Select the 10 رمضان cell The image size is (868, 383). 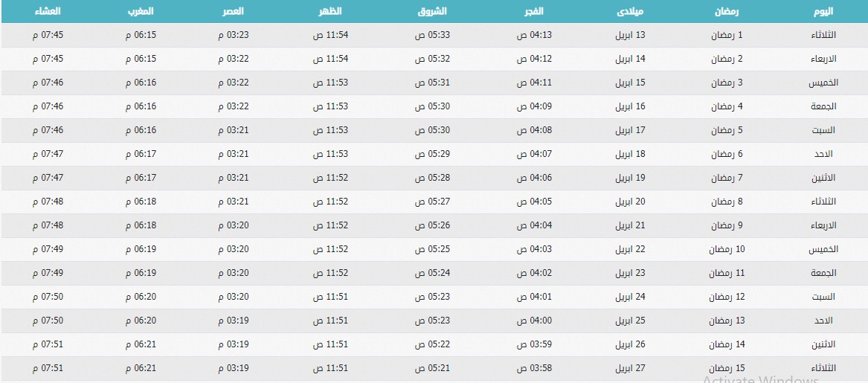[x=727, y=250]
